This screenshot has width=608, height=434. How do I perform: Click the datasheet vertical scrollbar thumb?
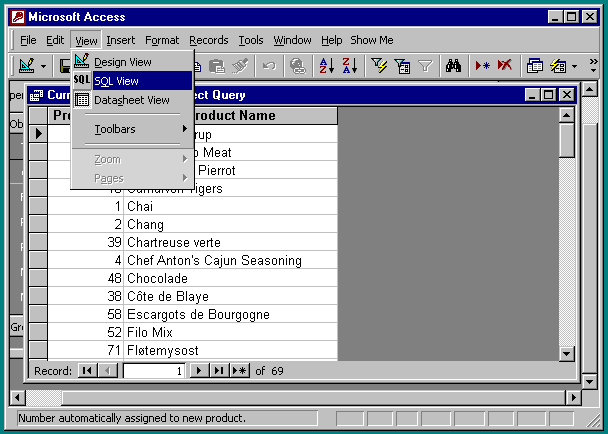(x=567, y=140)
